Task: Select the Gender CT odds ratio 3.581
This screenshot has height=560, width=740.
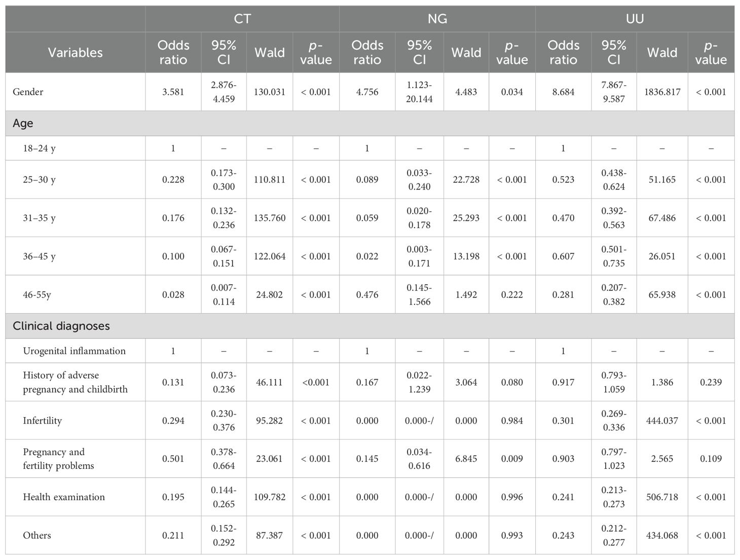Action: 173,92
